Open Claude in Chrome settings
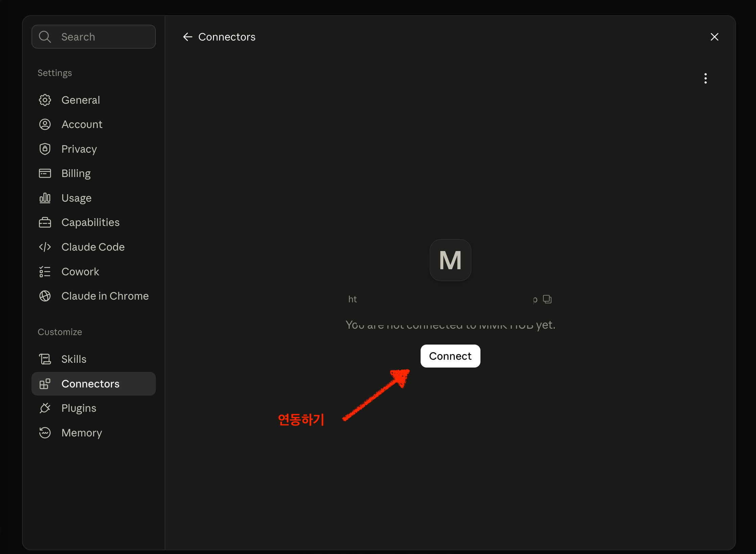The image size is (756, 554). pyautogui.click(x=94, y=296)
